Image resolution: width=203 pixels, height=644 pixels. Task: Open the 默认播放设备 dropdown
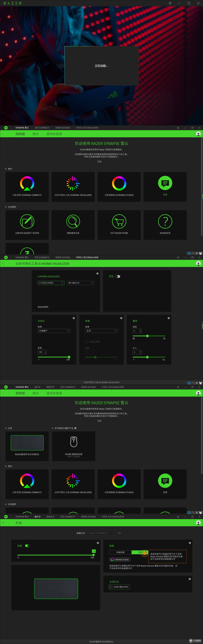tap(81, 283)
